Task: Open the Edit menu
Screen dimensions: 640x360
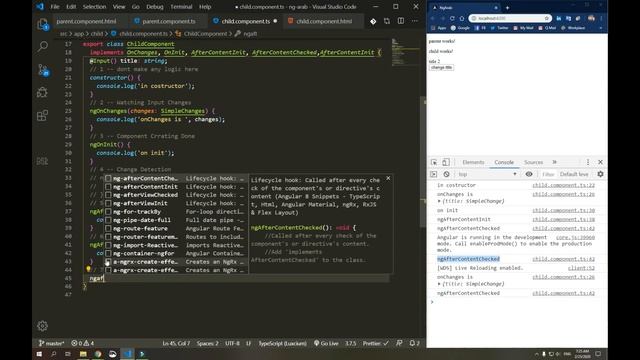Action: coord(71,7)
